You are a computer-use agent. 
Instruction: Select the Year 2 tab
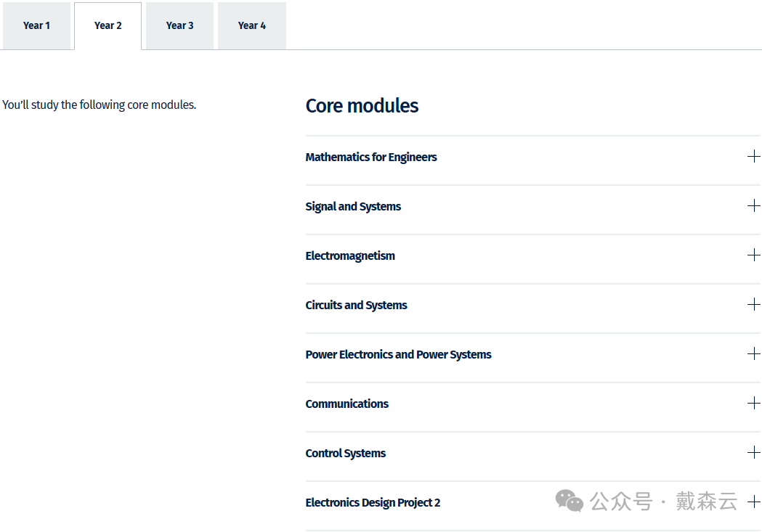[108, 25]
